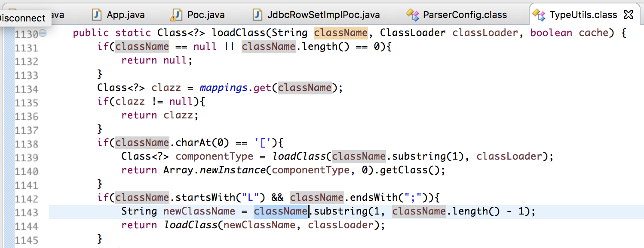Click the Java file icon on App.java tab
Image resolution: width=644 pixels, height=248 pixels.
97,15
